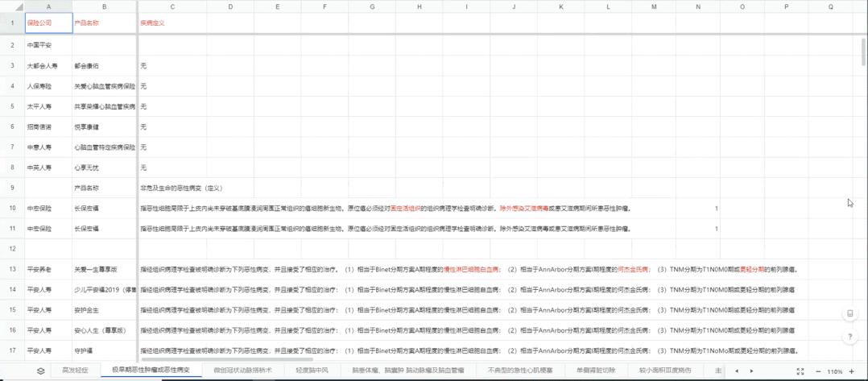868x381 pixels.
Task: Select the 疾病定义 header cell
Action: (x=172, y=23)
